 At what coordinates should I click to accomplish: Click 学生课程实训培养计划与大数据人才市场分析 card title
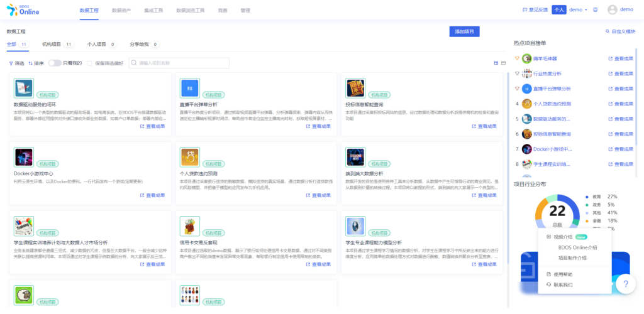click(x=61, y=242)
